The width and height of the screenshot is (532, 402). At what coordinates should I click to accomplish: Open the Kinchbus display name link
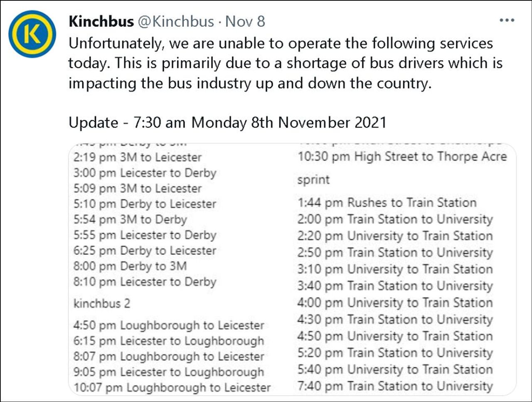click(x=101, y=21)
